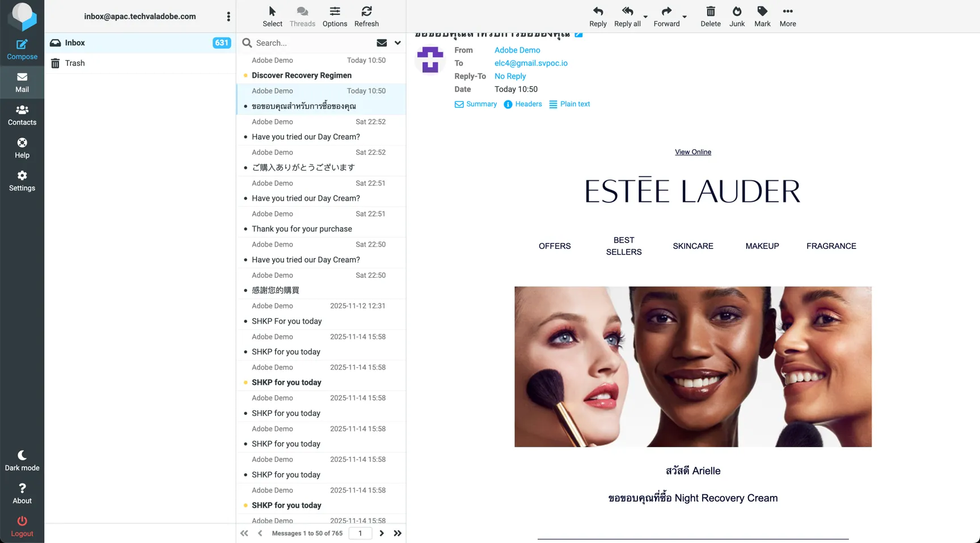
Task: Jump to the last page of messages
Action: [398, 533]
